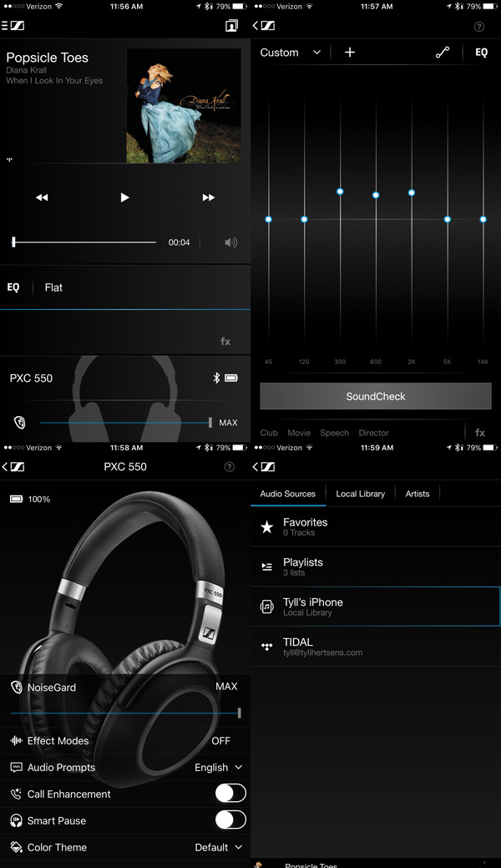Open help on the PXC 550 screen

[x=229, y=467]
